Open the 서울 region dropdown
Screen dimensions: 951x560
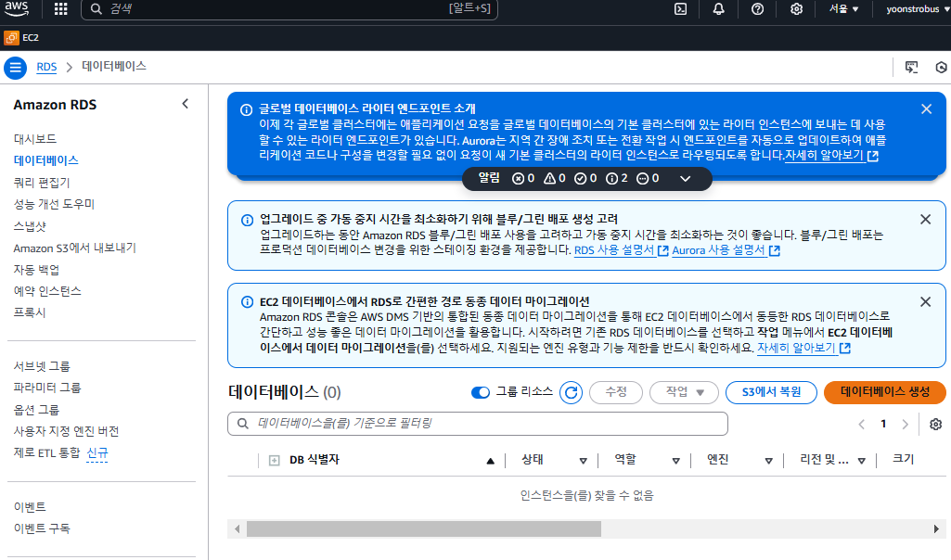(x=844, y=9)
